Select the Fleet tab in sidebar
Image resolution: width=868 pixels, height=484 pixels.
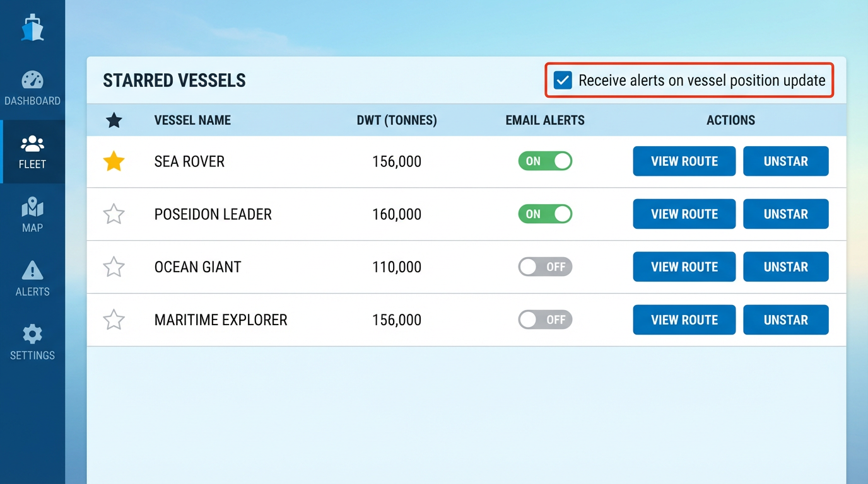[x=32, y=152]
